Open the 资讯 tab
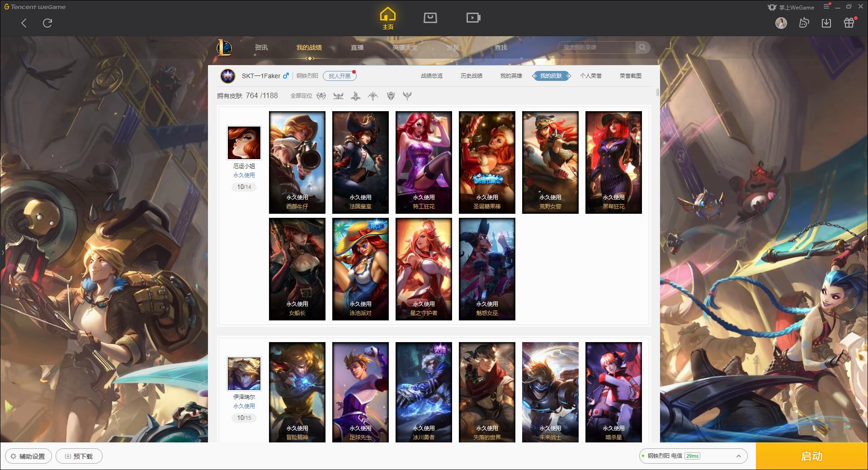 261,47
